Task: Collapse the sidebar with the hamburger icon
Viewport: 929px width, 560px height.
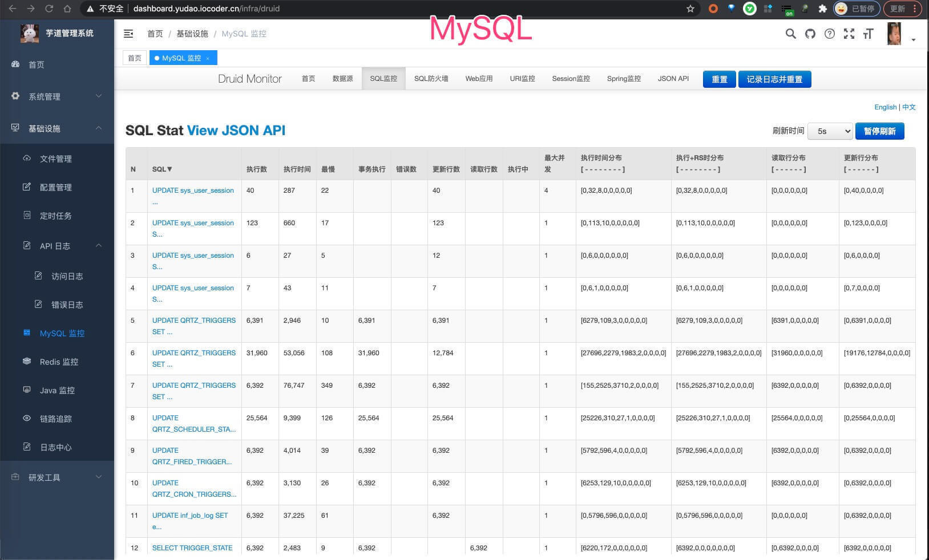Action: click(128, 34)
